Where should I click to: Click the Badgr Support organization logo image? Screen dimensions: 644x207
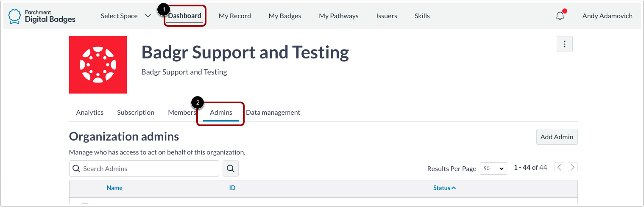[98, 65]
